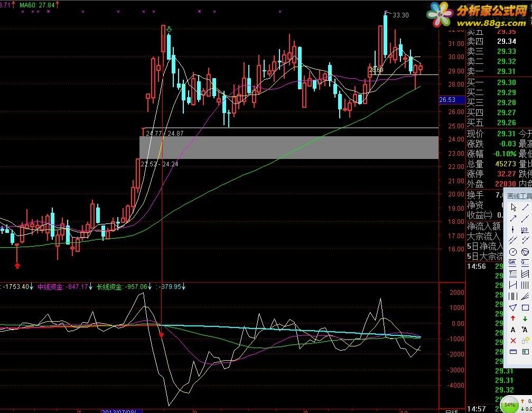Click the 画线工具 panel title
The width and height of the screenshot is (532, 413).
point(519,196)
